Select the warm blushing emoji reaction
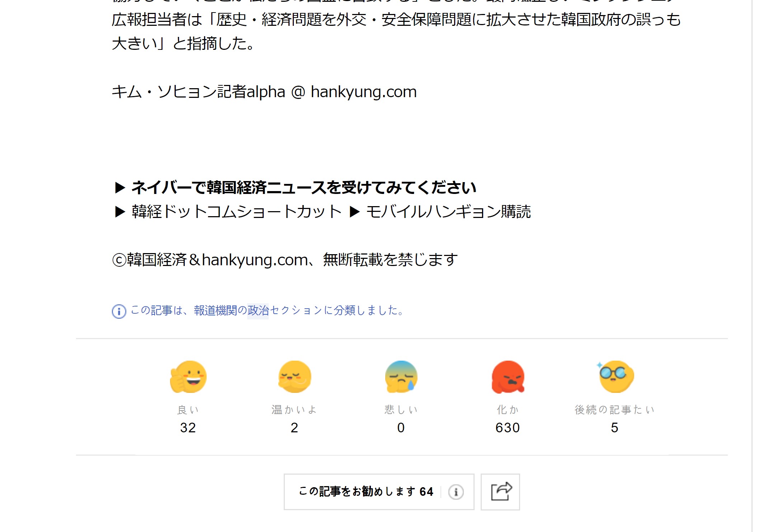This screenshot has width=773, height=532. [x=294, y=377]
